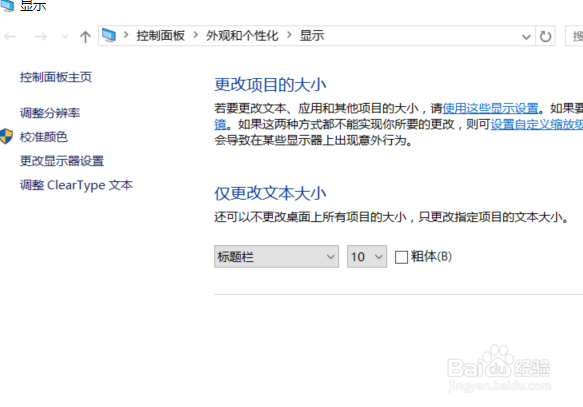The height and width of the screenshot is (407, 583).
Task: Click the Display window title icon
Action: (7, 5)
